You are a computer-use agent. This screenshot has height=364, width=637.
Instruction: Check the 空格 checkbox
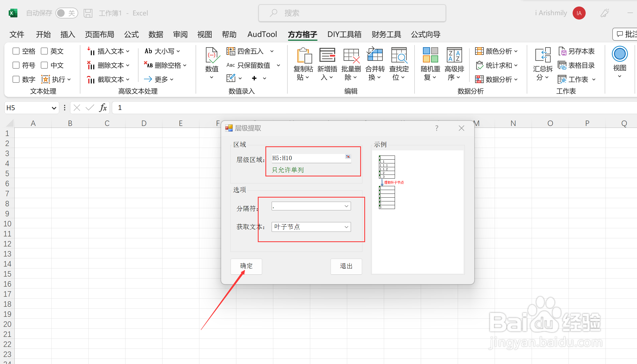pyautogui.click(x=16, y=51)
